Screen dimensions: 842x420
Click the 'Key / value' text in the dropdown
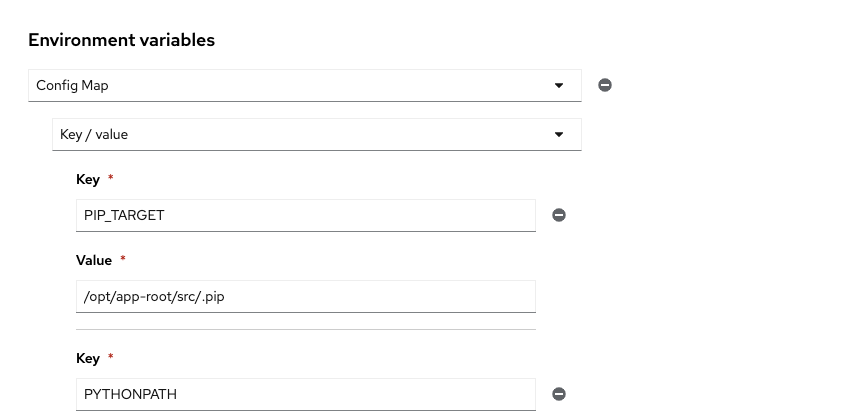[x=94, y=134]
